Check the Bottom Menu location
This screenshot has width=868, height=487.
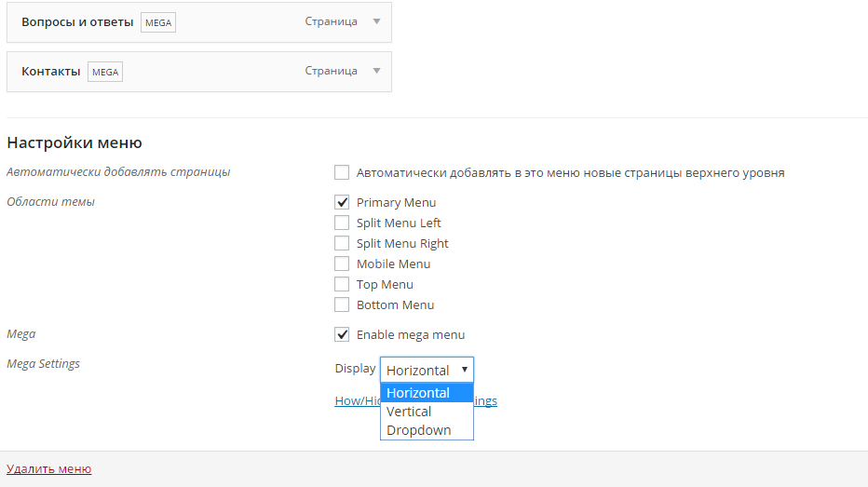click(342, 304)
